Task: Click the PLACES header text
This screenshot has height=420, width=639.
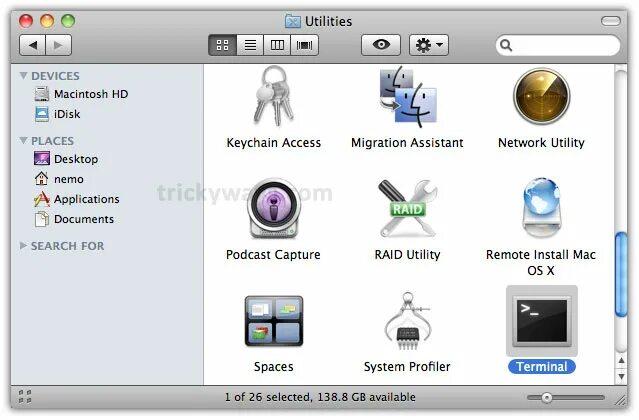Action: click(53, 141)
